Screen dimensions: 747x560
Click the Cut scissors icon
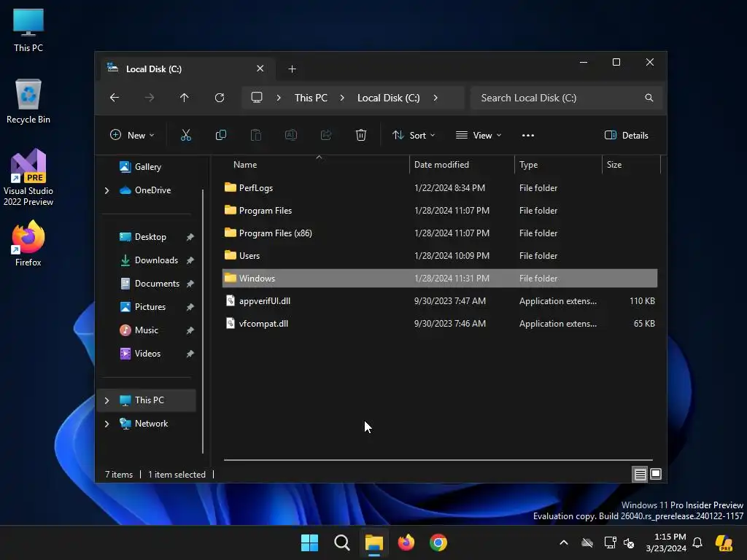click(x=186, y=135)
